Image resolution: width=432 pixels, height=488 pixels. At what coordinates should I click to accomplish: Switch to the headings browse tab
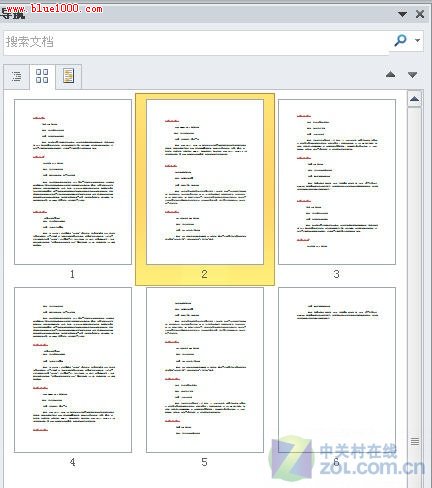[16, 76]
